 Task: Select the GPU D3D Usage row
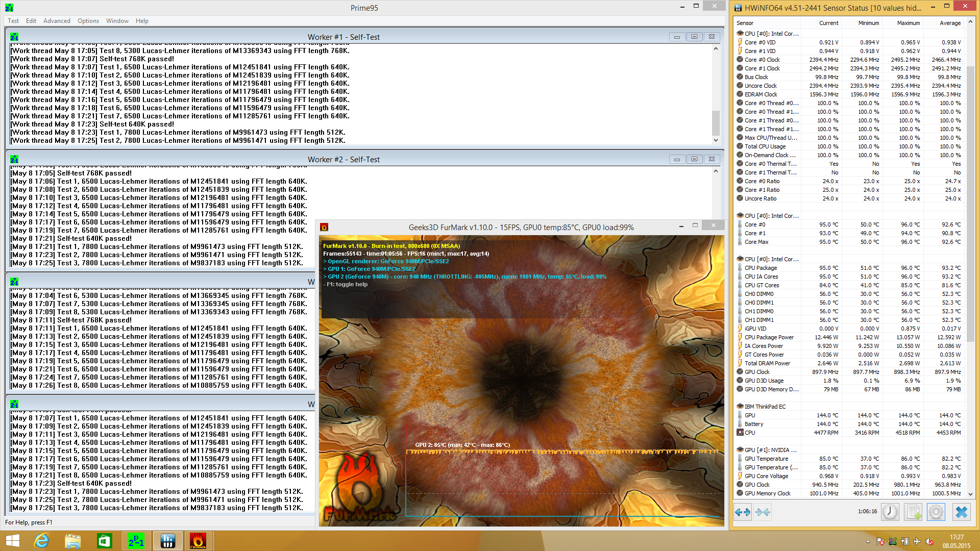[850, 381]
